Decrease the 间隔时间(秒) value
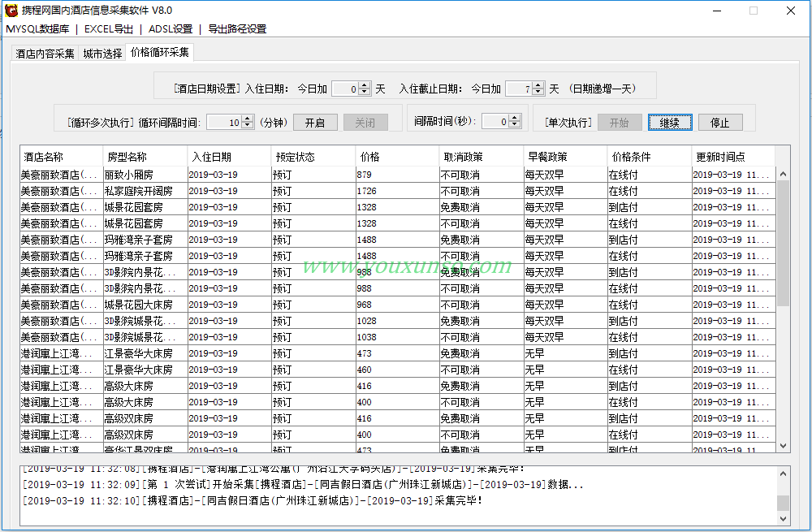The height and width of the screenshot is (532, 812). [x=515, y=125]
